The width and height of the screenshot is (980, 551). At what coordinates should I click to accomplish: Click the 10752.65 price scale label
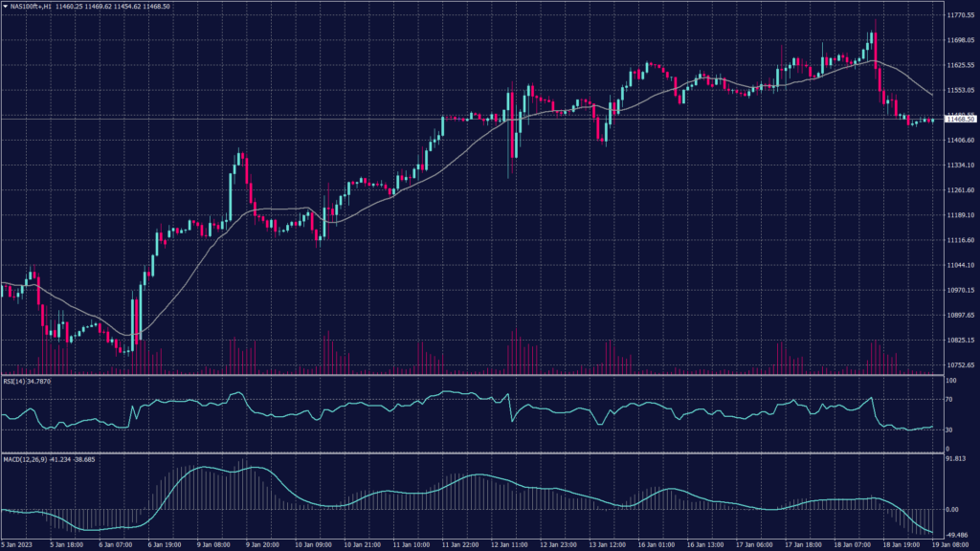coord(960,365)
